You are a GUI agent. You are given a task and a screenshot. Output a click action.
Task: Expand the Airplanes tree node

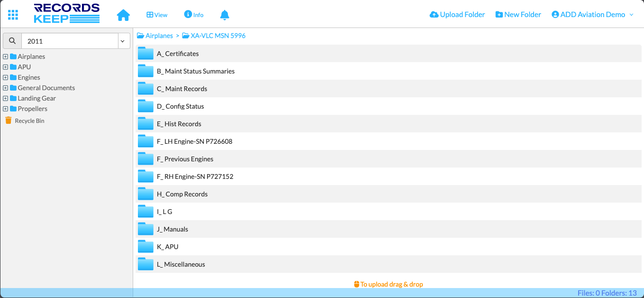pyautogui.click(x=6, y=56)
